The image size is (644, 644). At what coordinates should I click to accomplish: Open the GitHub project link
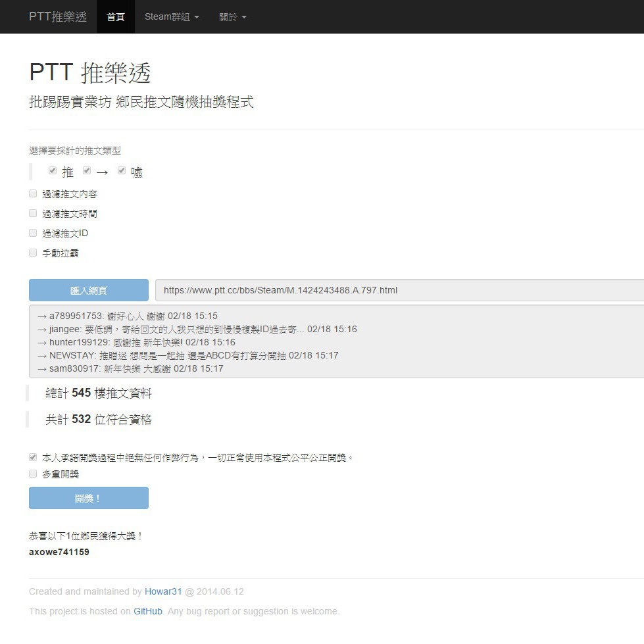coord(148,611)
